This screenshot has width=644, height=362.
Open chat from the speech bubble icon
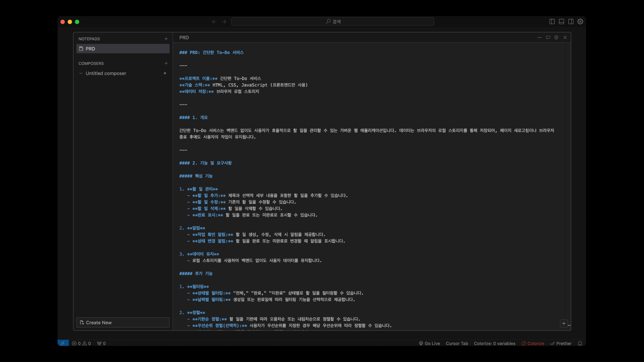point(548,37)
